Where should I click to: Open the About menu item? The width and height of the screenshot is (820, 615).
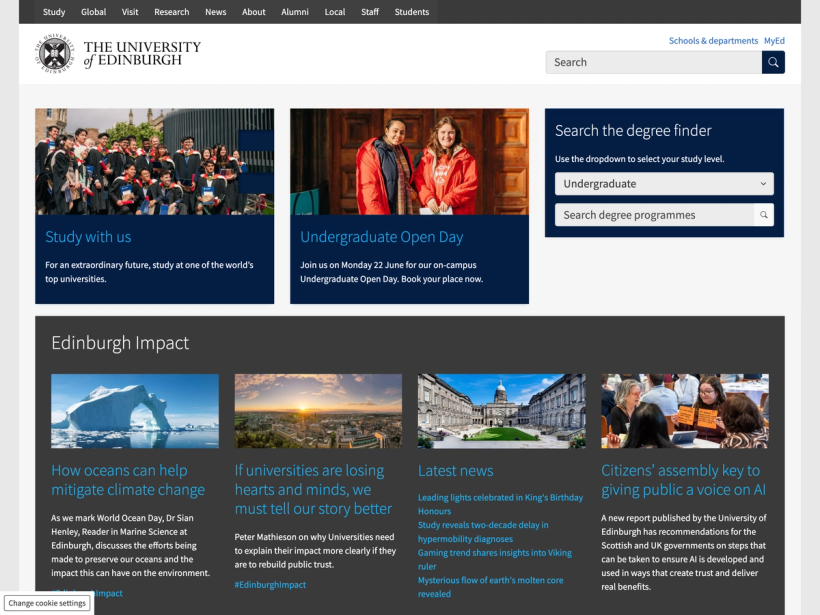[x=254, y=12]
